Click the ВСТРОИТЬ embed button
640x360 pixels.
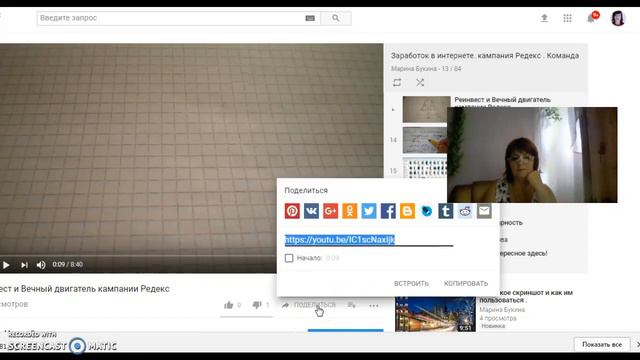coord(411,283)
